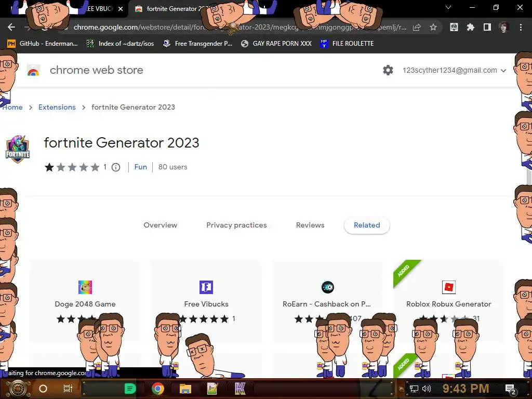Screen dimensions: 532x399
Task: Open the green chat app on taskbar
Action: (x=130, y=389)
